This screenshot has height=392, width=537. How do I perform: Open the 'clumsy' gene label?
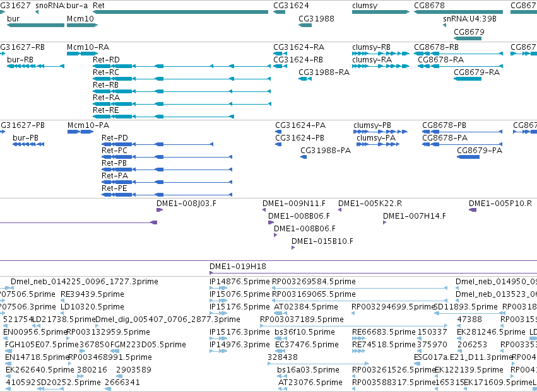[365, 6]
